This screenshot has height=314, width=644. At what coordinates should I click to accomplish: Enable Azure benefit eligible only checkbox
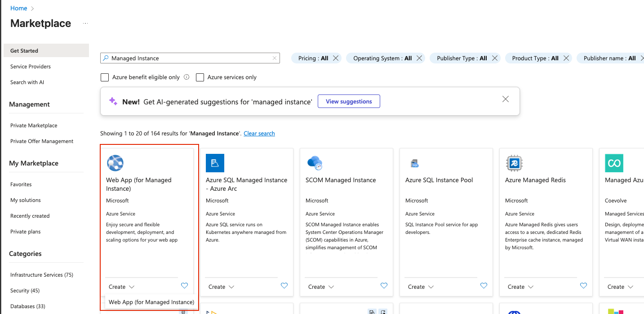coord(105,77)
